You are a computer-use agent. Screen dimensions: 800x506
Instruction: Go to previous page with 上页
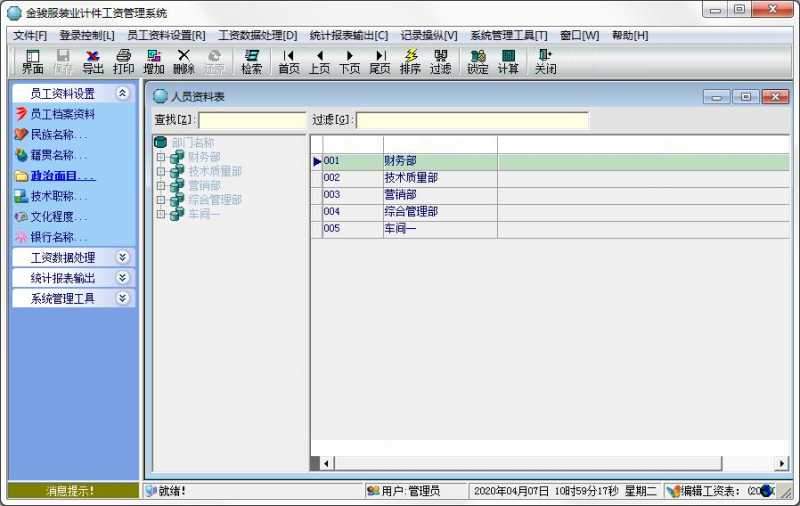click(319, 62)
